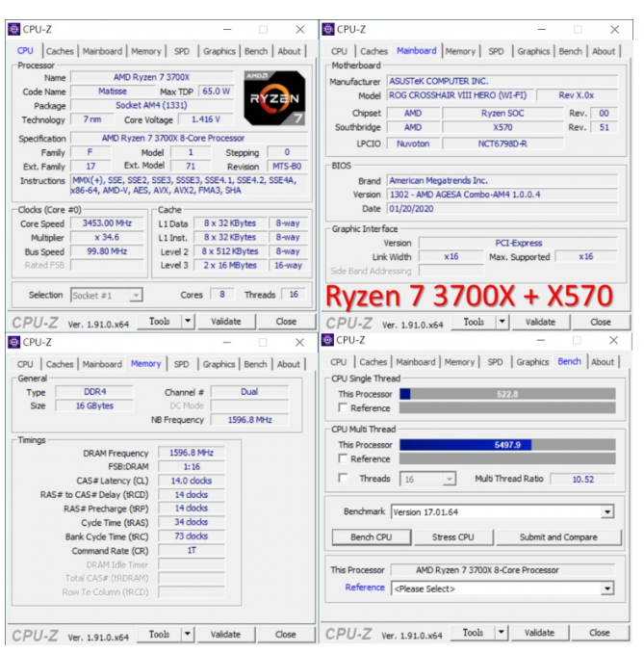Click the CPU-Z app icon in the Bench window
644x653 pixels.
click(327, 340)
